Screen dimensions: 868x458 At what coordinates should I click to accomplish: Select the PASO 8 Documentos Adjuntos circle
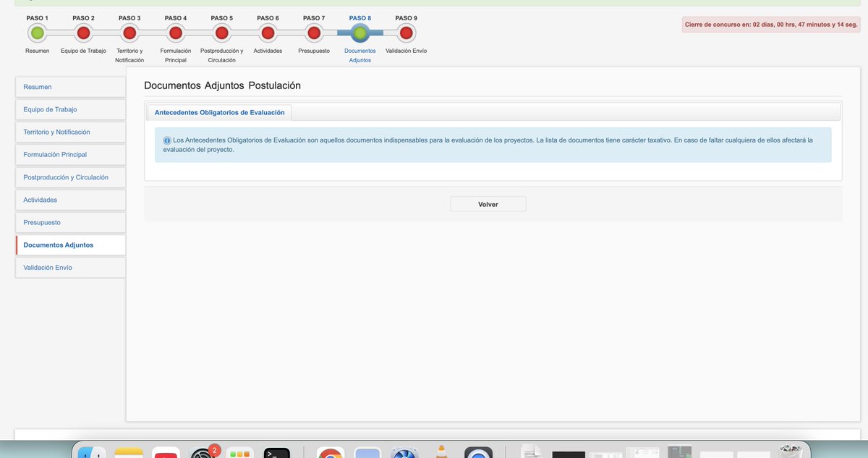359,33
